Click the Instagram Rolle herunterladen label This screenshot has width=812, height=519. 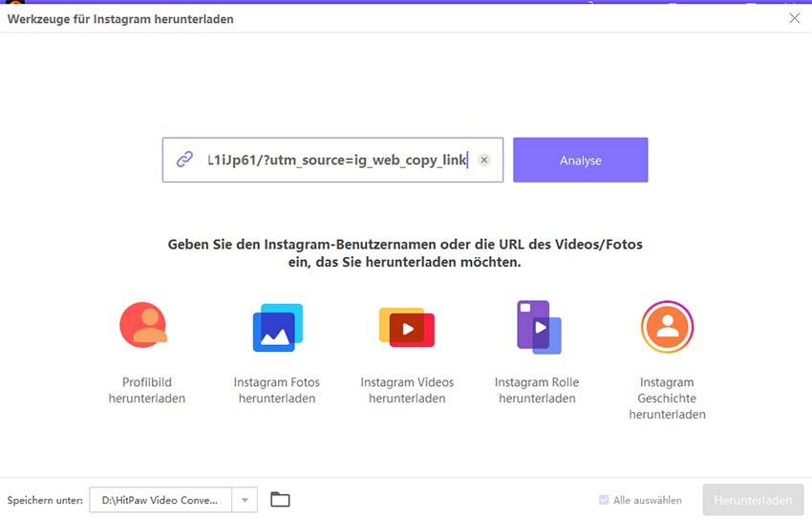coord(537,390)
